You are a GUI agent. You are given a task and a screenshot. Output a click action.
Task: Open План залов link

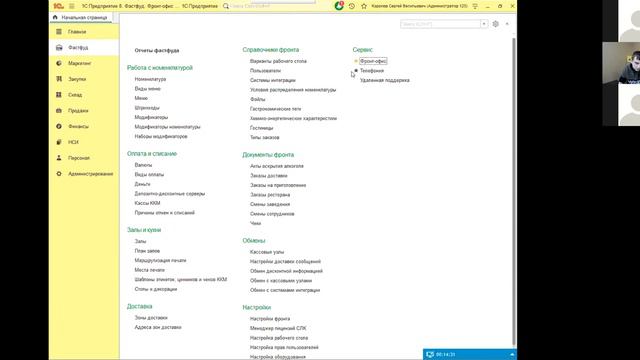click(147, 251)
